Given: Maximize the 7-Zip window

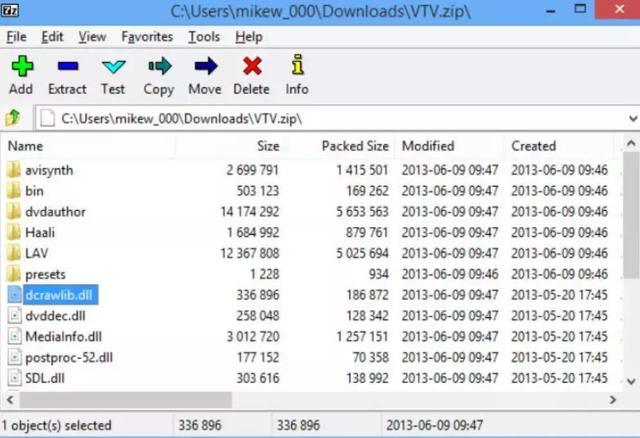Looking at the screenshot, I should tap(580, 9).
